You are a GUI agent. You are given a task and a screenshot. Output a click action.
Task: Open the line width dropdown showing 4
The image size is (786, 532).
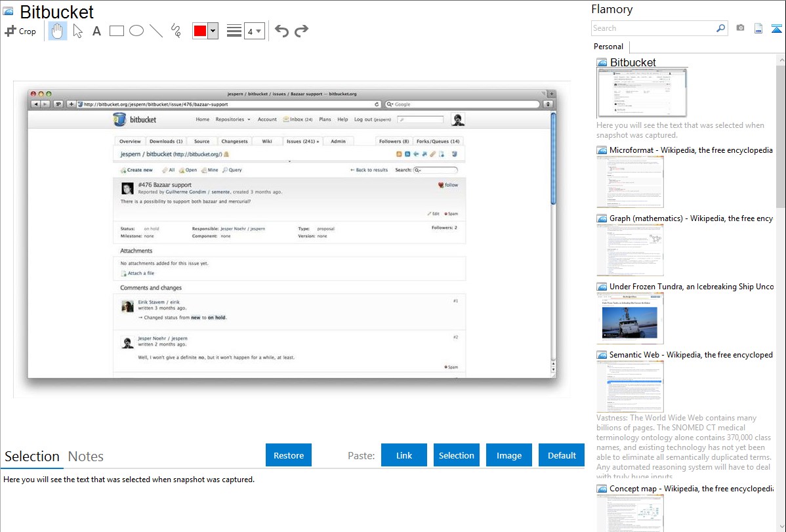pos(255,31)
